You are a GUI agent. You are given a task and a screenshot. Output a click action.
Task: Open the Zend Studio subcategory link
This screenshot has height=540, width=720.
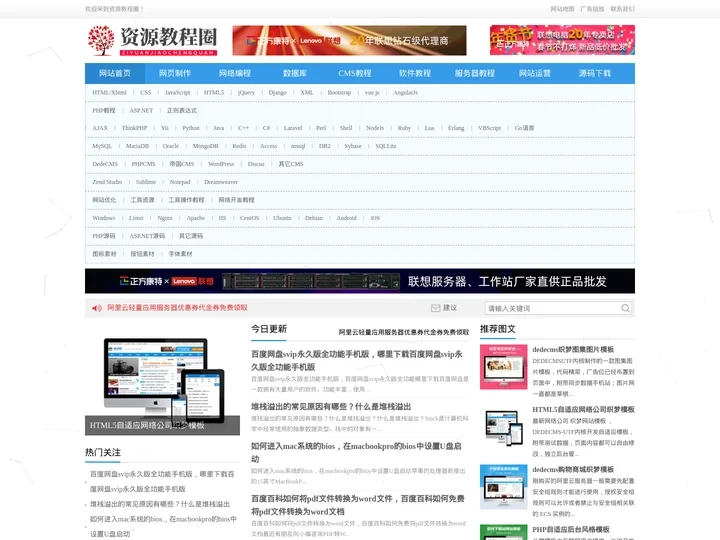[107, 182]
